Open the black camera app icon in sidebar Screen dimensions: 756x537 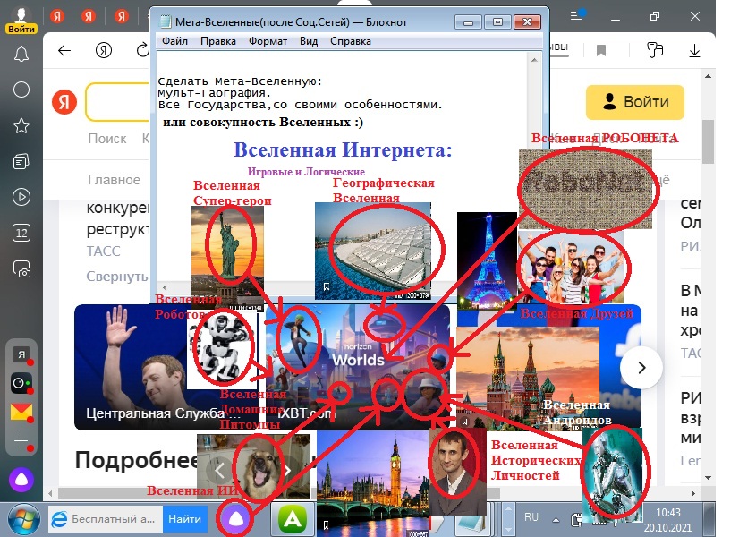[x=21, y=383]
